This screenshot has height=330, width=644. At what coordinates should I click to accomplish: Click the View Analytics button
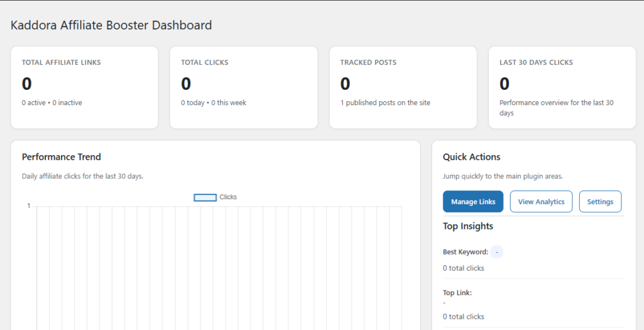[x=541, y=202]
